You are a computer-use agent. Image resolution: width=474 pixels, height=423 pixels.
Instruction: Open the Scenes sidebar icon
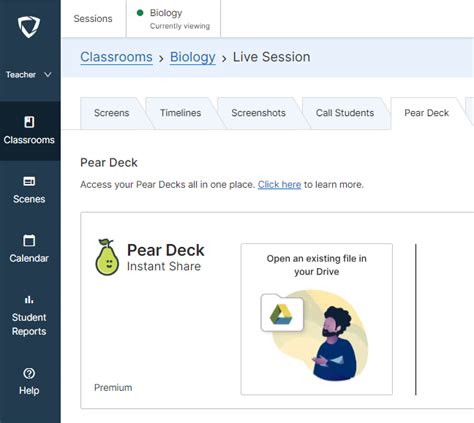coord(29,182)
